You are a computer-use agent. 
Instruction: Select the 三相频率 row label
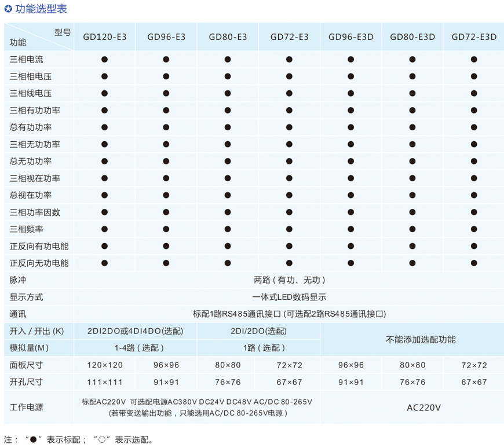pos(26,229)
